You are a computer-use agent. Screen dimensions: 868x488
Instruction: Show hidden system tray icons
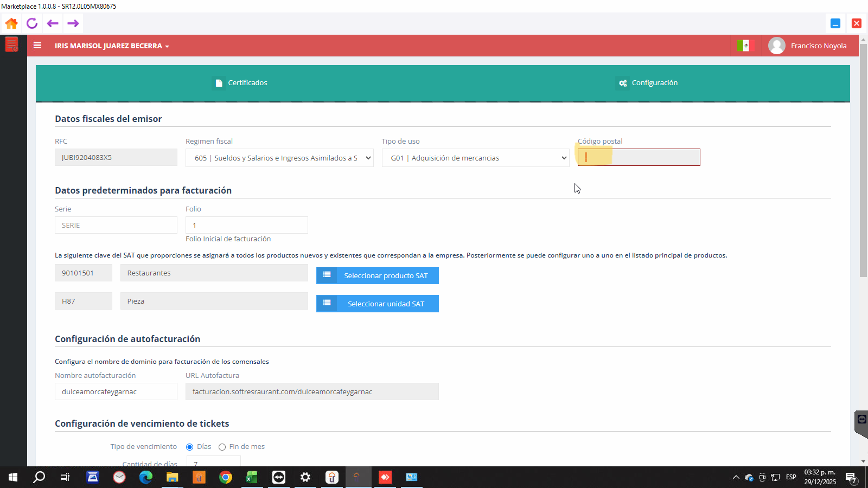pyautogui.click(x=736, y=477)
